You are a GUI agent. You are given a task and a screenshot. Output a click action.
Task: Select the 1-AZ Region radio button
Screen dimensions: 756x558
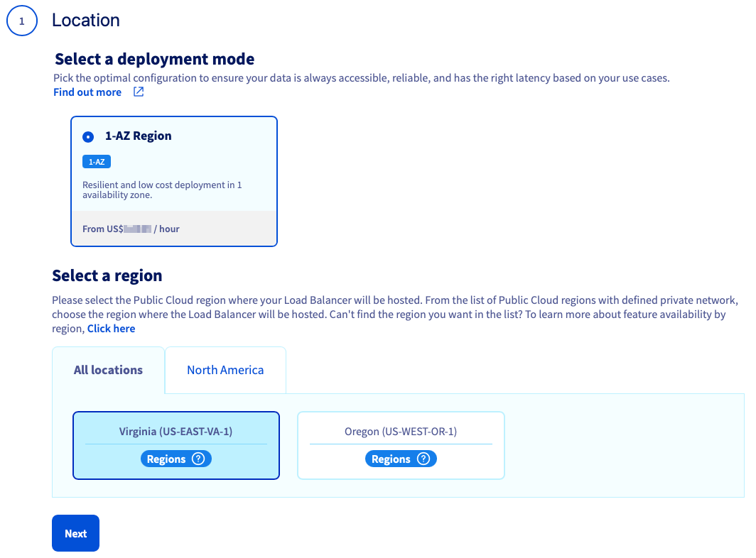pyautogui.click(x=88, y=137)
